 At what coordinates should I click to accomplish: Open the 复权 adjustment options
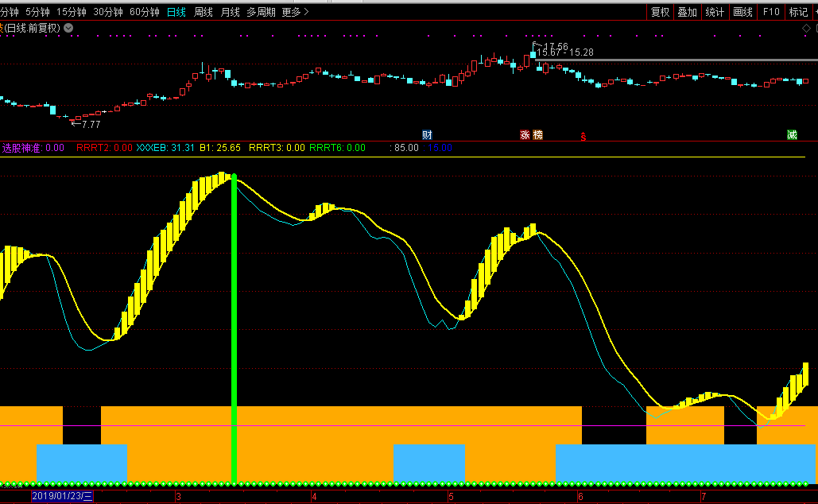pyautogui.click(x=660, y=12)
